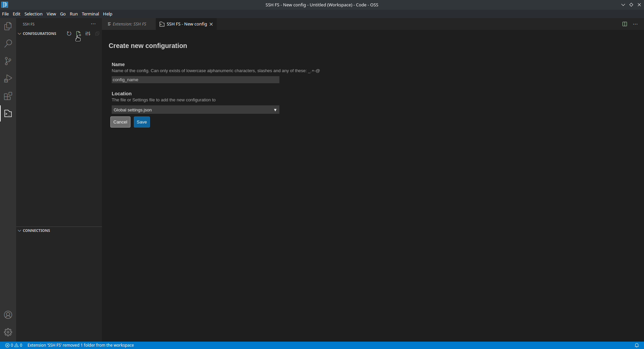Image resolution: width=644 pixels, height=349 pixels.
Task: Click the status message about removed folder
Action: (x=80, y=345)
